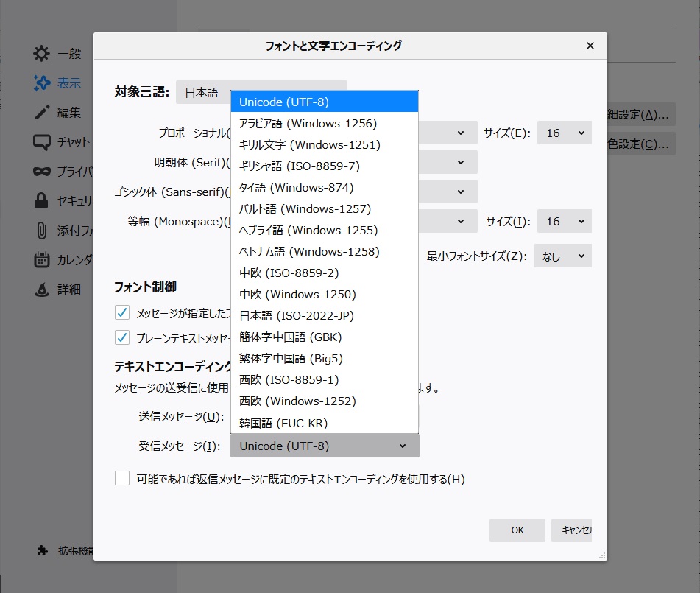Screen dimensions: 700x593
Task: Open the Security padlock icon
Action: click(x=42, y=200)
